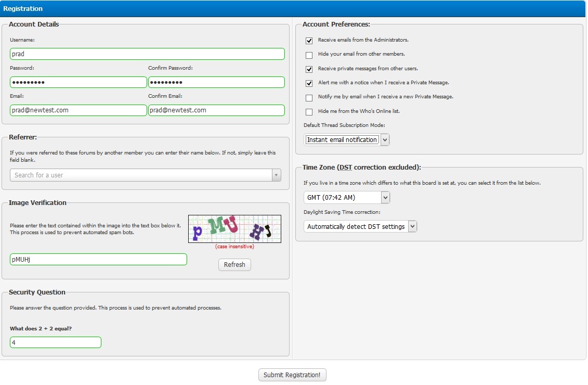Click the Username input field
588x385 pixels.
tap(147, 54)
